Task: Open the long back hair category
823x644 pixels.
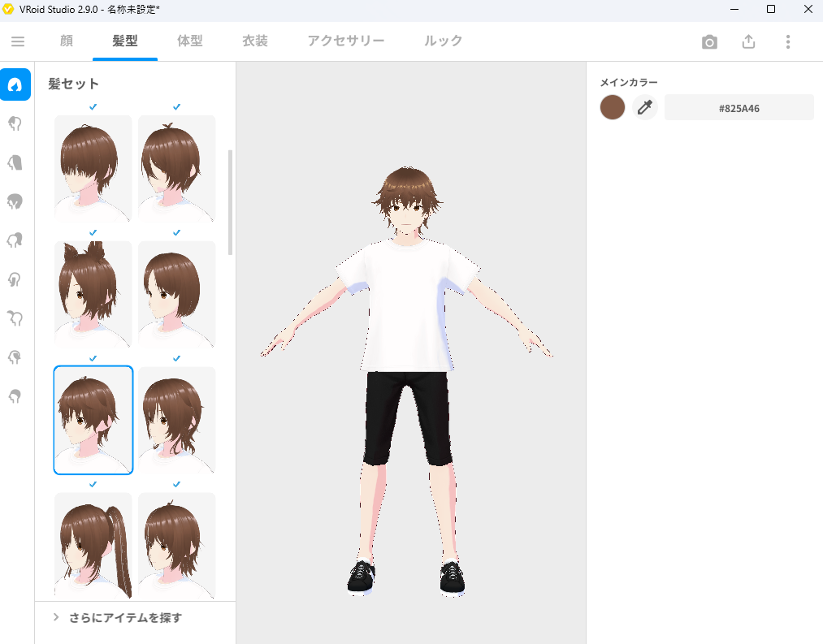Action: pos(15,162)
